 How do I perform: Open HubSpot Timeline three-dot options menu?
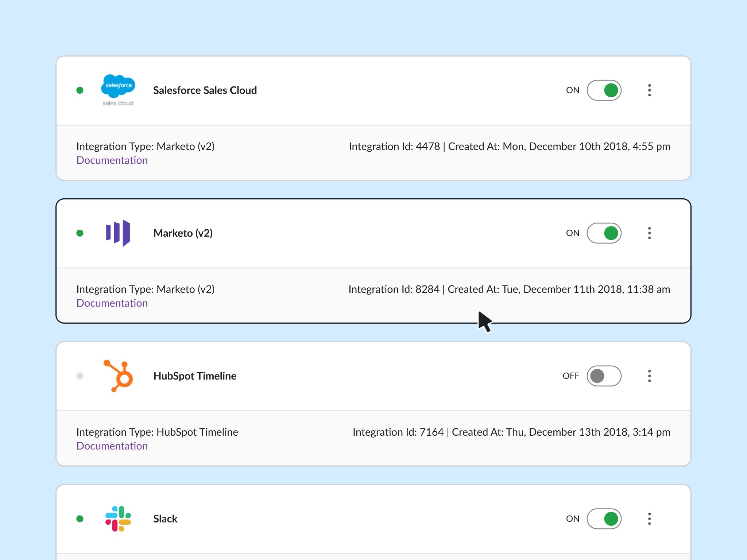[649, 376]
